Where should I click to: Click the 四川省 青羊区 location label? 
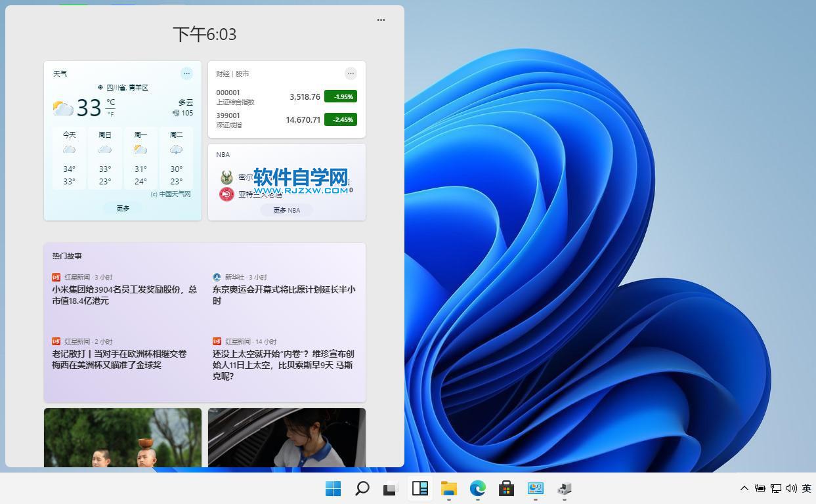(127, 87)
